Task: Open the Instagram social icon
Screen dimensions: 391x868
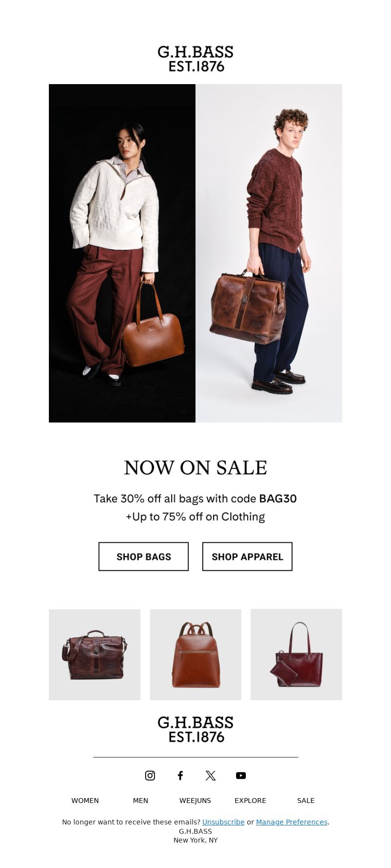Action: (150, 776)
